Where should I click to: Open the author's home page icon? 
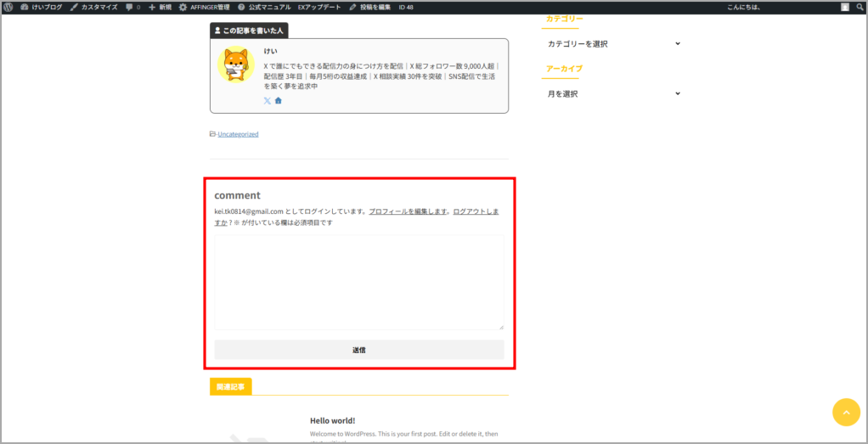coord(278,100)
